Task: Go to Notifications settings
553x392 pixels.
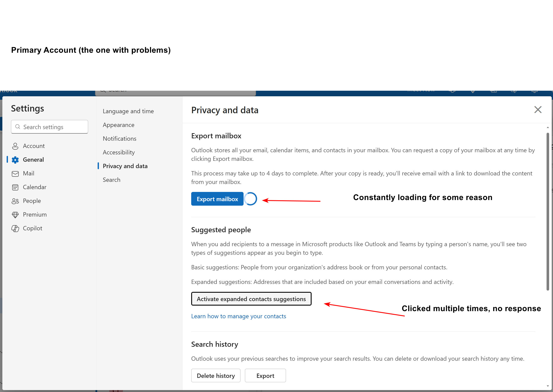Action: tap(119, 139)
